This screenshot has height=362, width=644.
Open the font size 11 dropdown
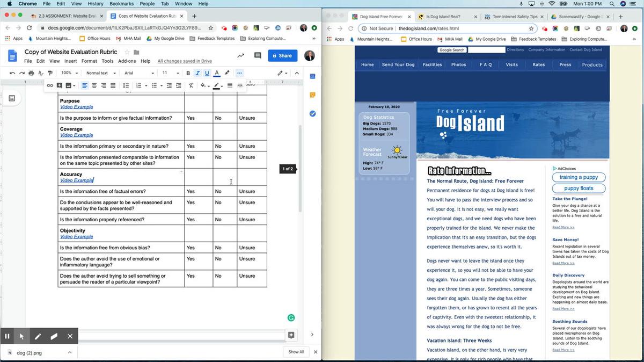point(171,73)
